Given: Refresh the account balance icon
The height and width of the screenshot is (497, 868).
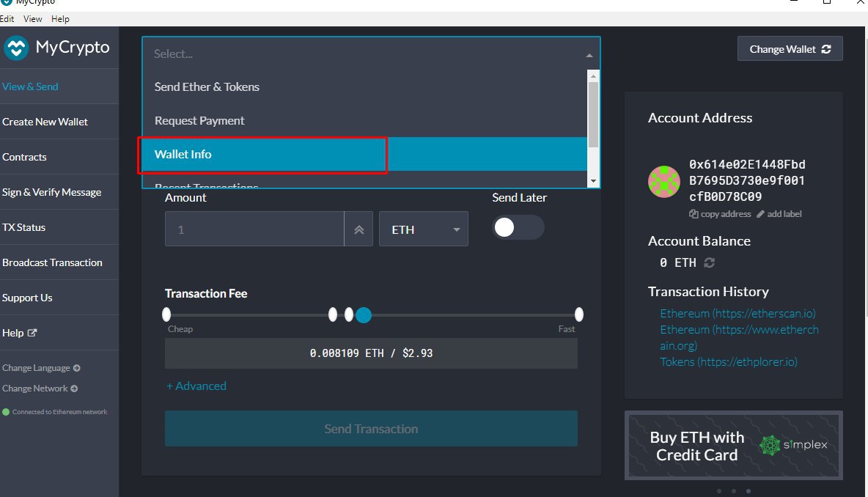Looking at the screenshot, I should [709, 263].
